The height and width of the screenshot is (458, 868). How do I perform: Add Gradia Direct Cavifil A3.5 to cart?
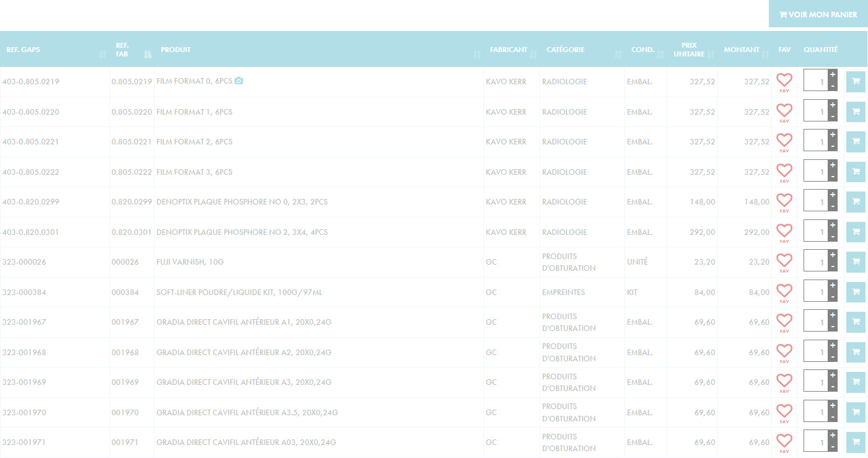point(856,412)
